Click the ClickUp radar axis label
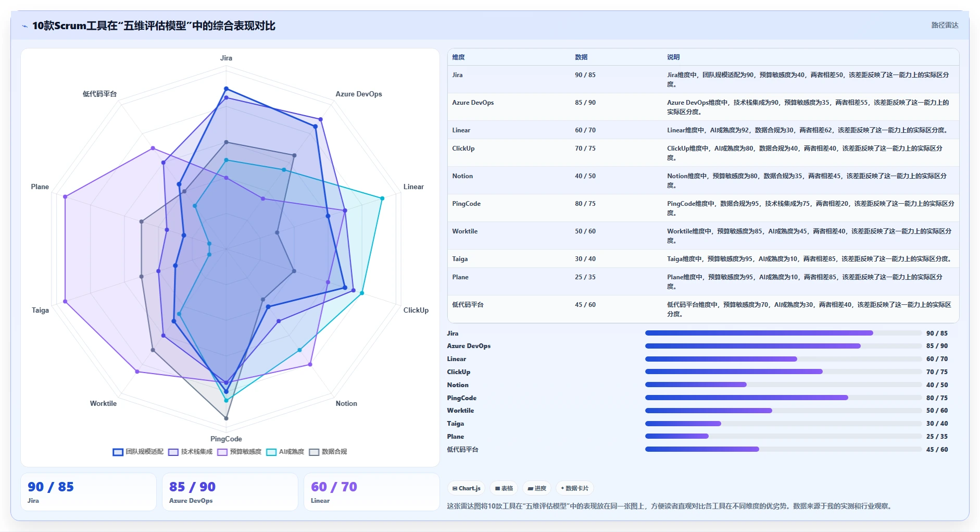 (416, 310)
